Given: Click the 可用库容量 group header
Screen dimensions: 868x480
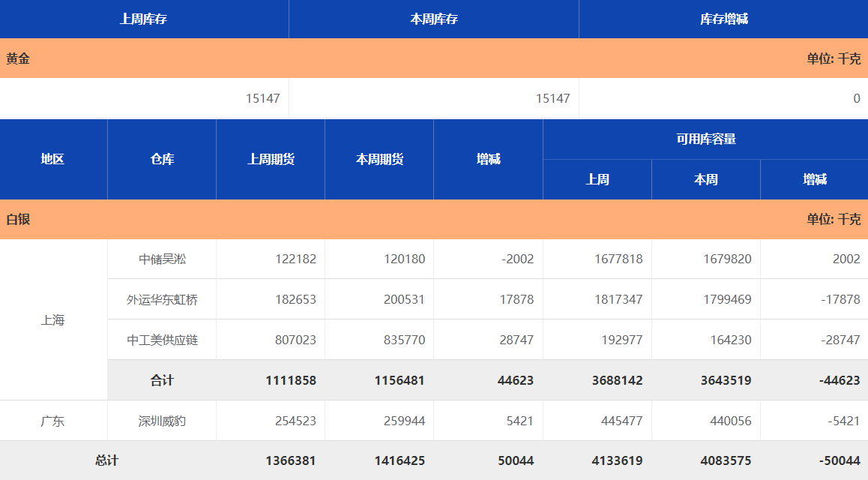Looking at the screenshot, I should tap(705, 139).
